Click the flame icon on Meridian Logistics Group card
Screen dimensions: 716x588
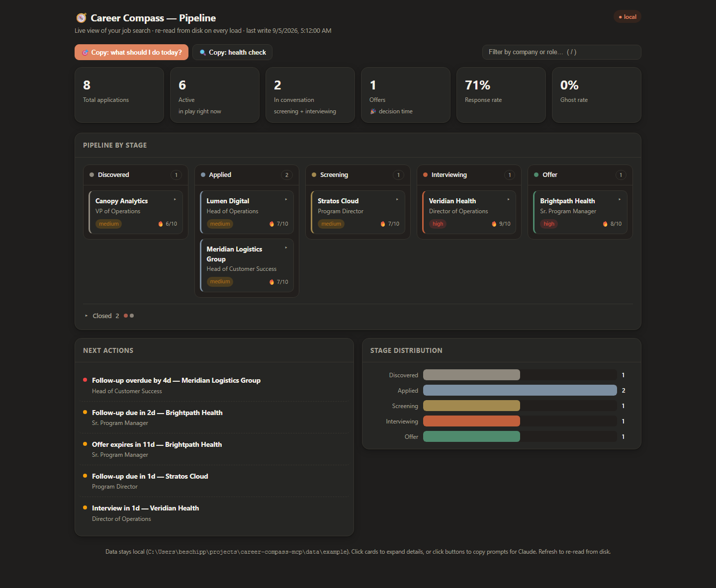coord(271,282)
